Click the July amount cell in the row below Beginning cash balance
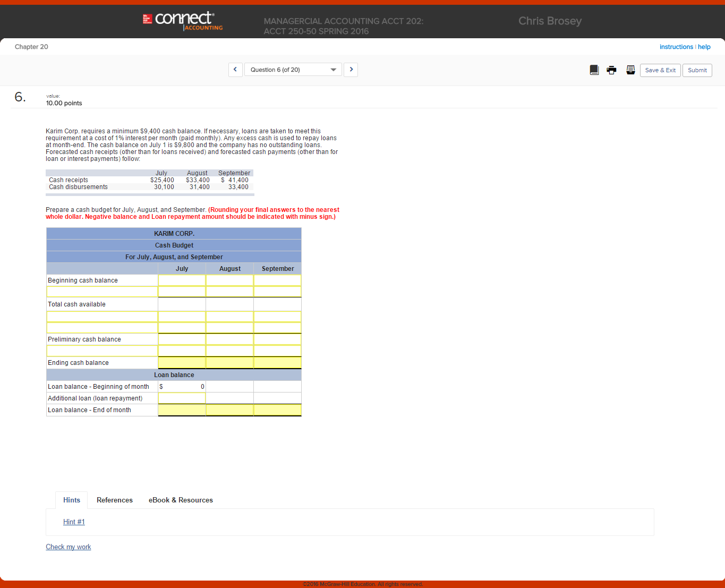The height and width of the screenshot is (588, 725). (182, 292)
